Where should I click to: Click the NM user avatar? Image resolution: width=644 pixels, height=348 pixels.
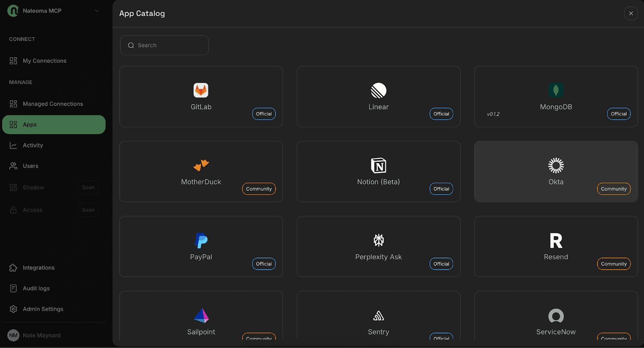click(x=13, y=335)
